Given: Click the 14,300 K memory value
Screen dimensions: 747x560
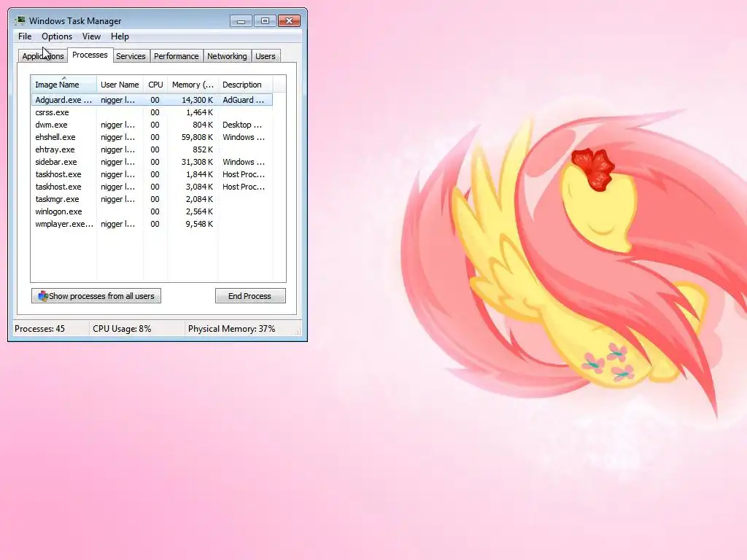Looking at the screenshot, I should click(197, 100).
